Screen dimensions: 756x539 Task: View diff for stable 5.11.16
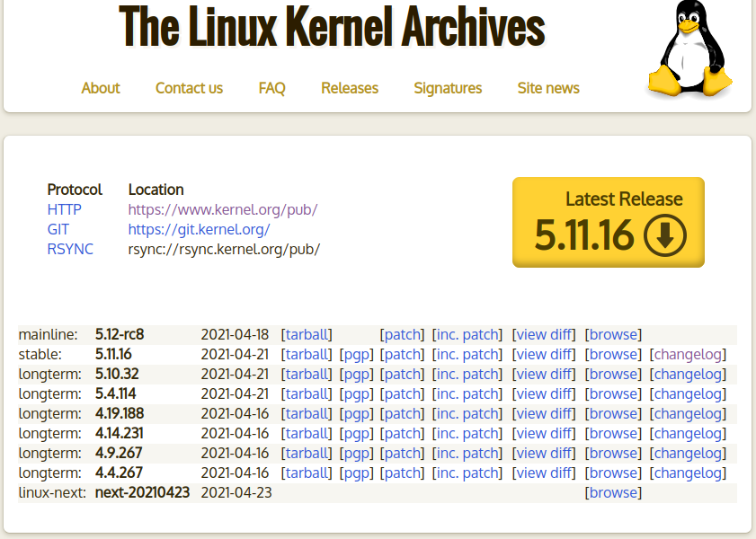coord(544,354)
